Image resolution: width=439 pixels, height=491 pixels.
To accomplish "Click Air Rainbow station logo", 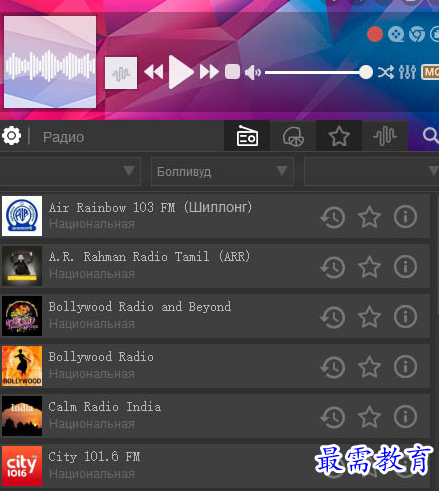I will pos(22,216).
